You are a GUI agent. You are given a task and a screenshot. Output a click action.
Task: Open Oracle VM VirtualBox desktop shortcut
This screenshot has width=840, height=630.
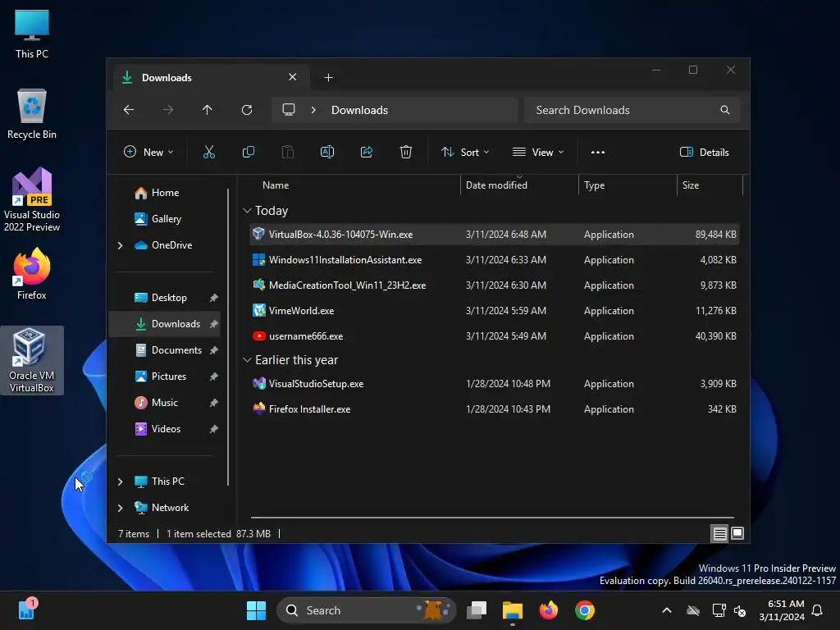click(x=32, y=361)
